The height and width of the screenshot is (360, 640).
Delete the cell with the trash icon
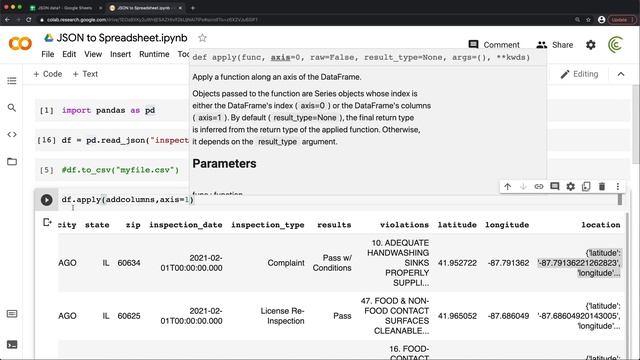(x=602, y=187)
